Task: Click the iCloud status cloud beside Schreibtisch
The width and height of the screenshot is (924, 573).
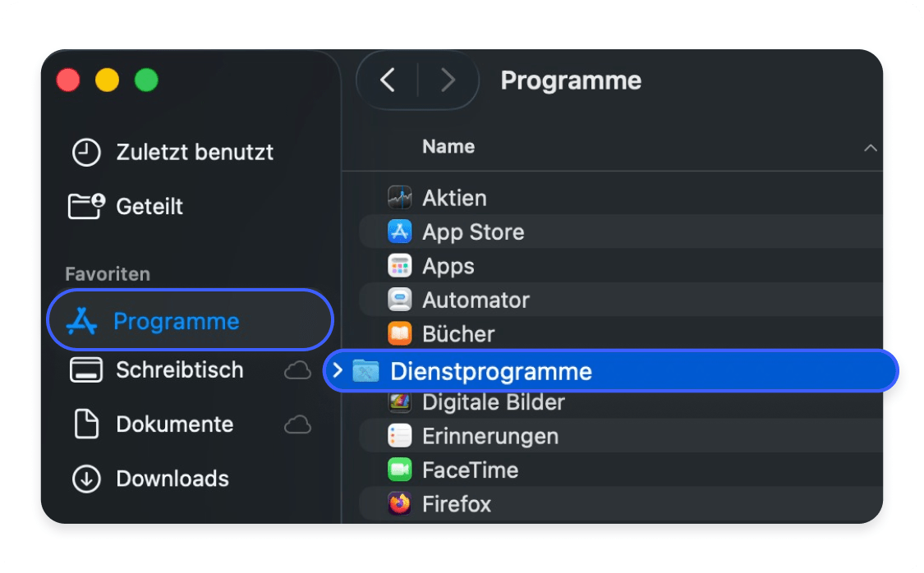Action: (x=298, y=370)
